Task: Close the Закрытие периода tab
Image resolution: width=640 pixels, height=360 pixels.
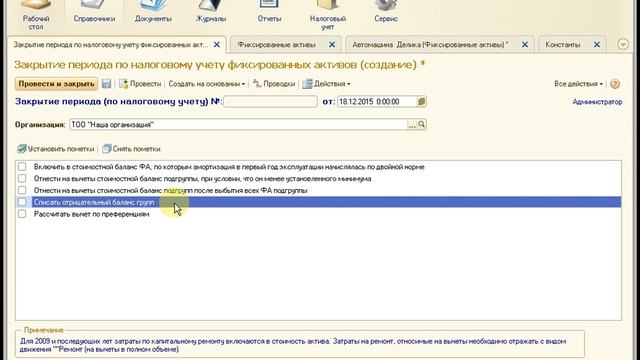Action: click(217, 44)
